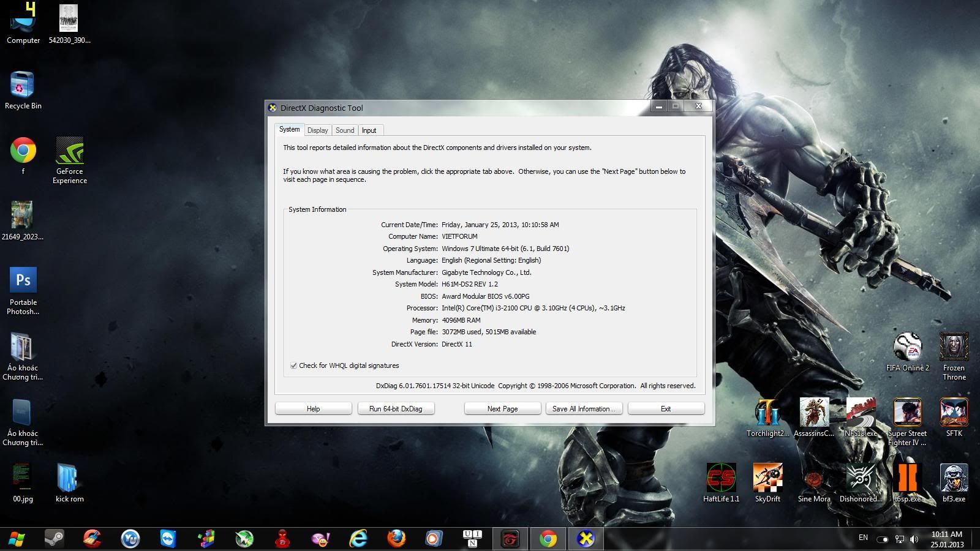Click the EN language indicator
Image resolution: width=980 pixels, height=551 pixels.
pos(863,538)
